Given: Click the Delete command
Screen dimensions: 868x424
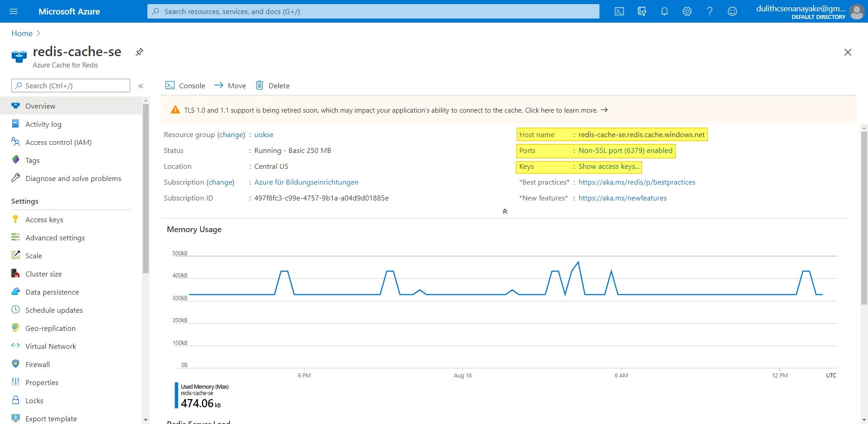Looking at the screenshot, I should click(273, 86).
